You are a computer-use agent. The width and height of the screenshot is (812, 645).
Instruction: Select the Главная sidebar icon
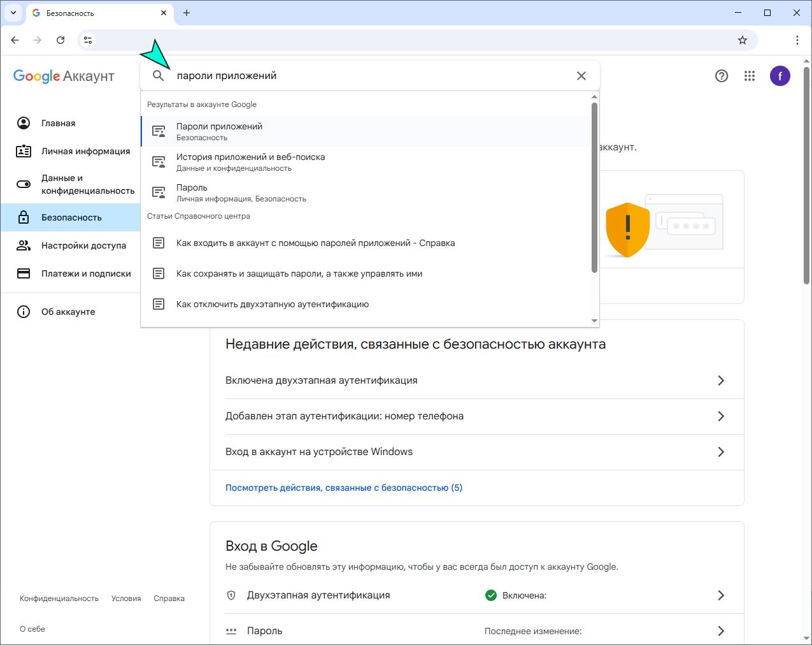(x=24, y=123)
